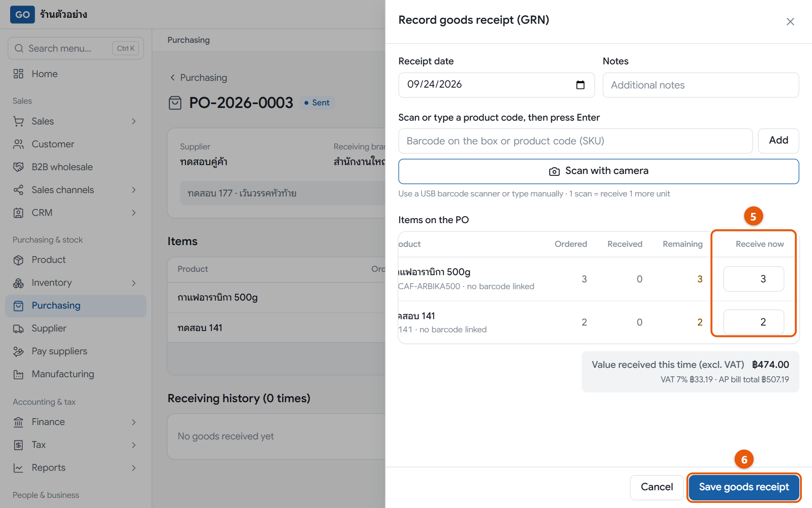812x508 pixels.
Task: Click the Sales channels share icon
Action: [18, 190]
